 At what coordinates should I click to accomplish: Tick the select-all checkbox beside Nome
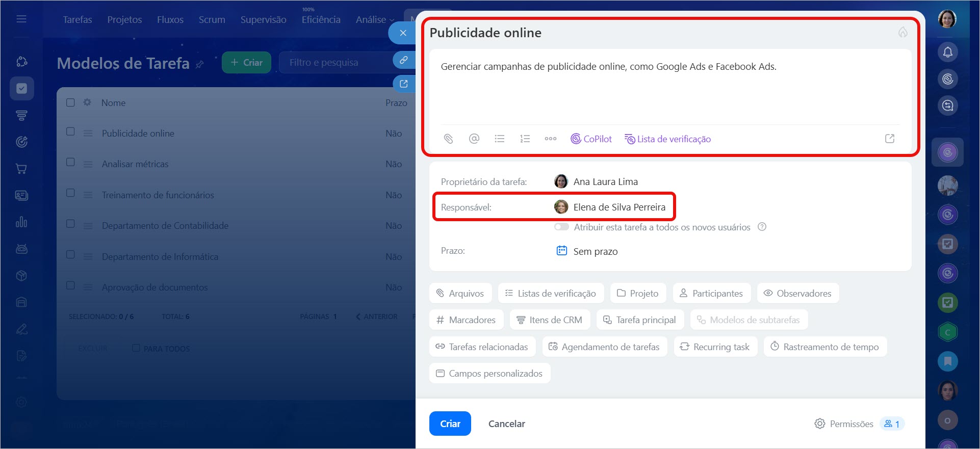pyautogui.click(x=71, y=102)
